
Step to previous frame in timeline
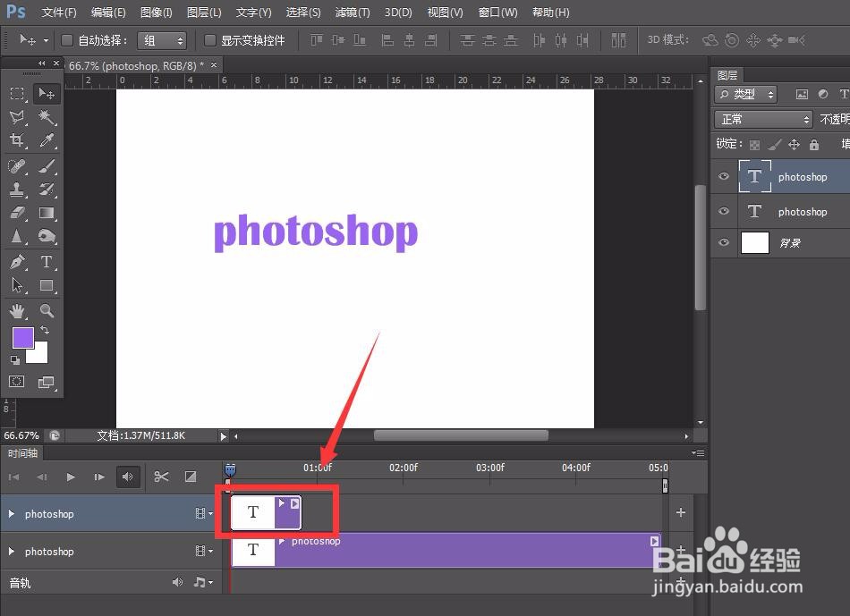(42, 477)
